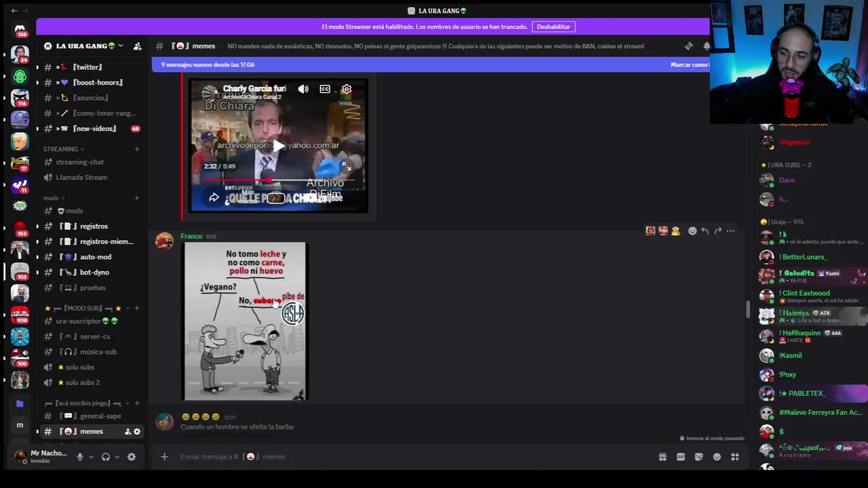This screenshot has width=868, height=488.
Task: Click Marcar como leído on new messages bar
Action: [x=690, y=64]
